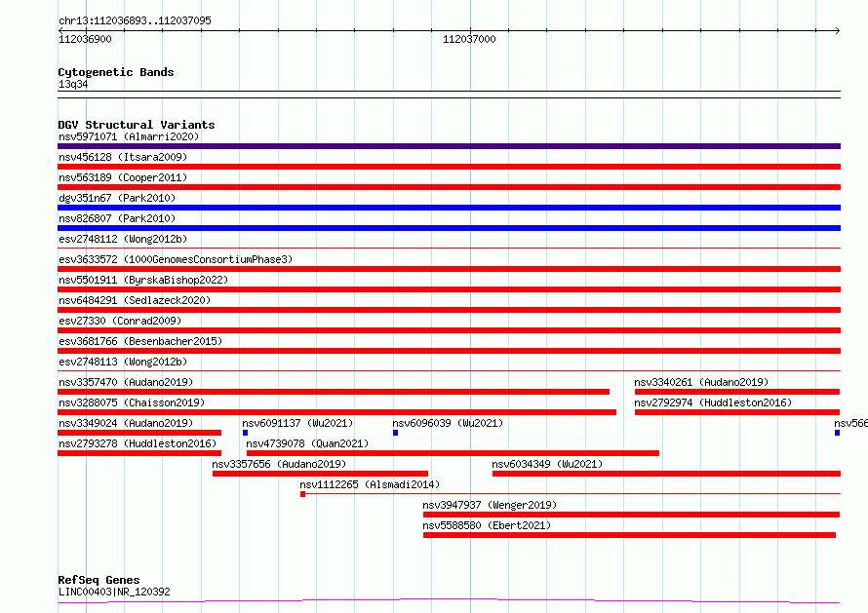Click the blue marker for nsv6096039 (Wu2021)
This screenshot has width=868, height=613.
395,433
